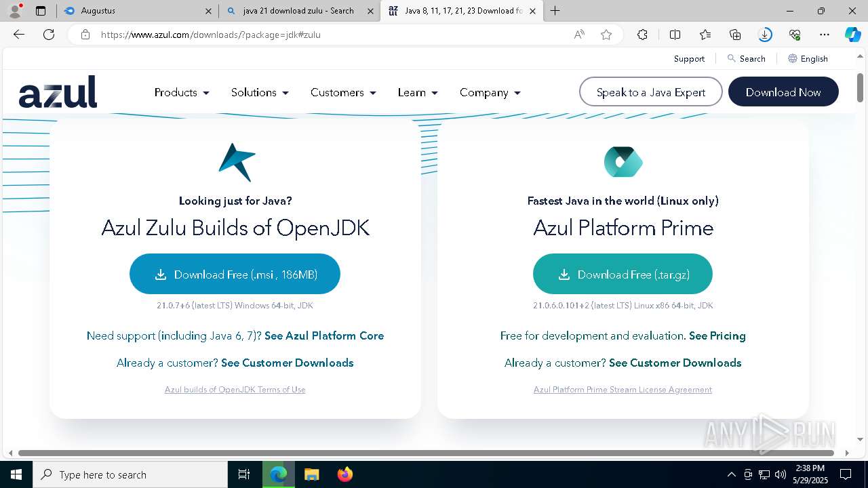
Task: Open Azul Platform Prime Stream License Agreement
Action: pos(623,390)
